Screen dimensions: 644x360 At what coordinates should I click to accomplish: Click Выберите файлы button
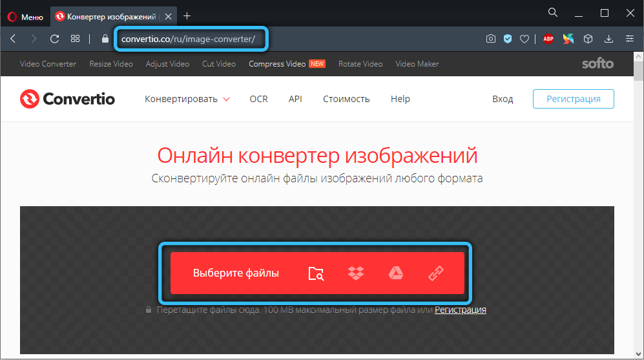pyautogui.click(x=236, y=273)
